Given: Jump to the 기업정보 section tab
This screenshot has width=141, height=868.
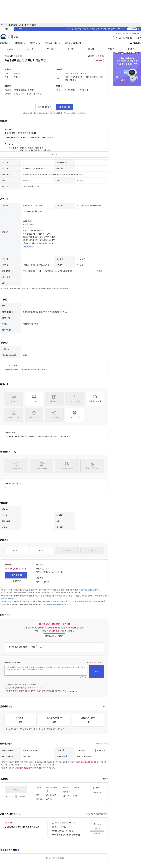Looking at the screenshot, I should pos(111,49).
